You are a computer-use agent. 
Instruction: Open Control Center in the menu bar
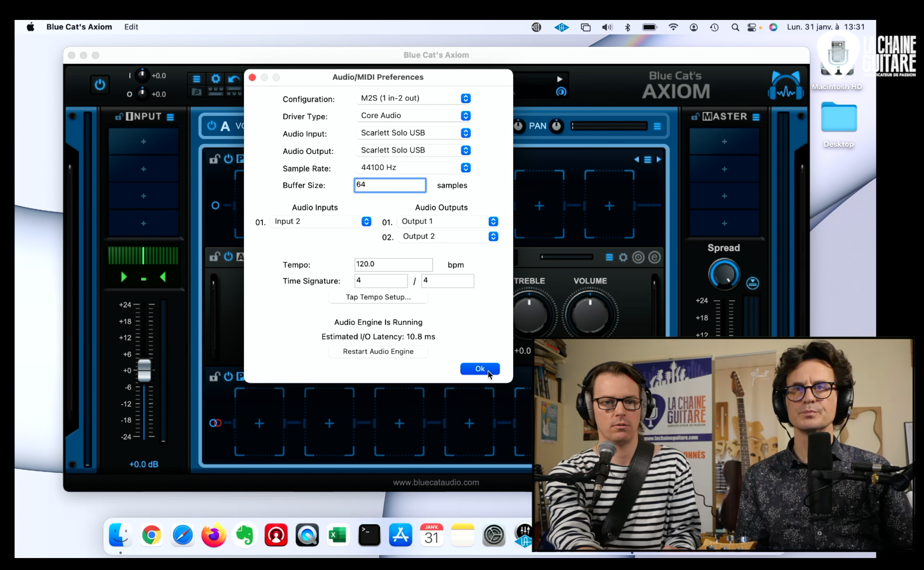pyautogui.click(x=751, y=27)
